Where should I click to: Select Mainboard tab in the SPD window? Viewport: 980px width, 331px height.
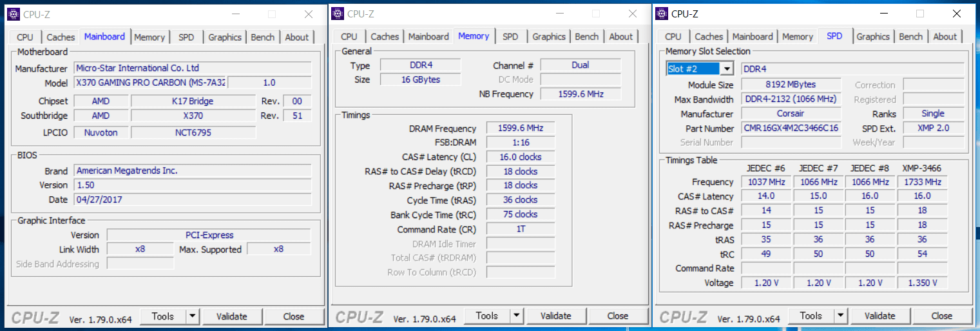tap(753, 37)
